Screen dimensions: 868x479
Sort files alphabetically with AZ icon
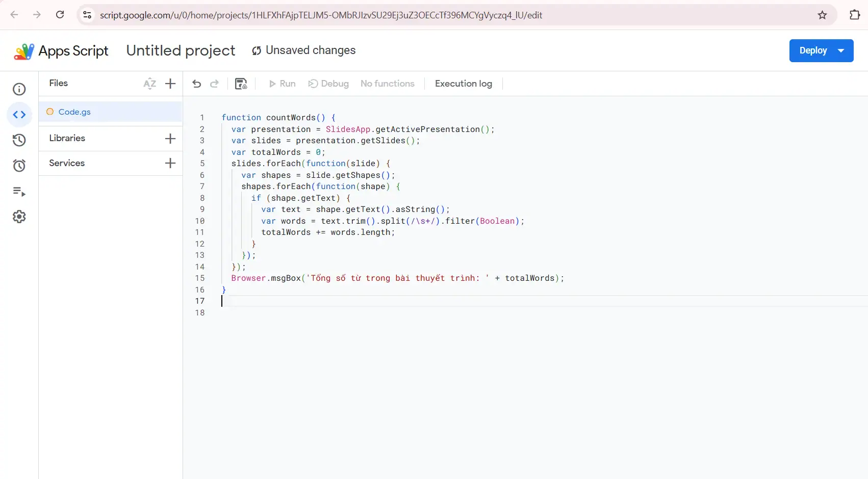[149, 84]
